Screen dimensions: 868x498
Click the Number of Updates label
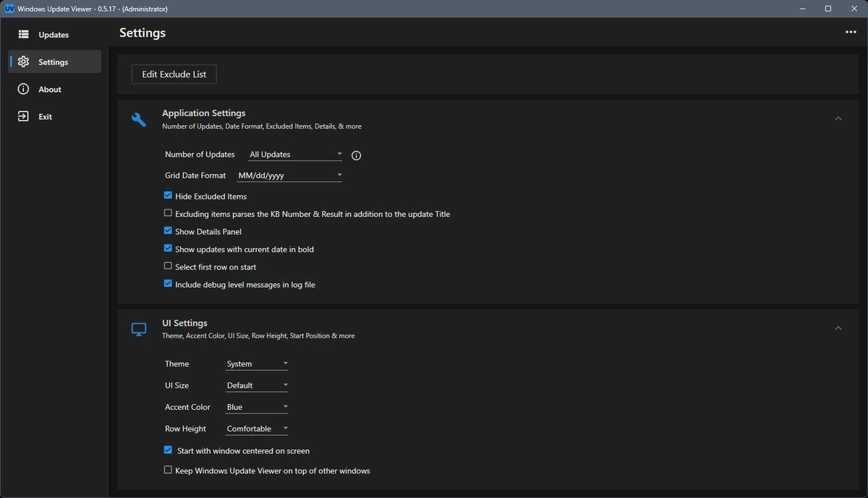pyautogui.click(x=200, y=155)
